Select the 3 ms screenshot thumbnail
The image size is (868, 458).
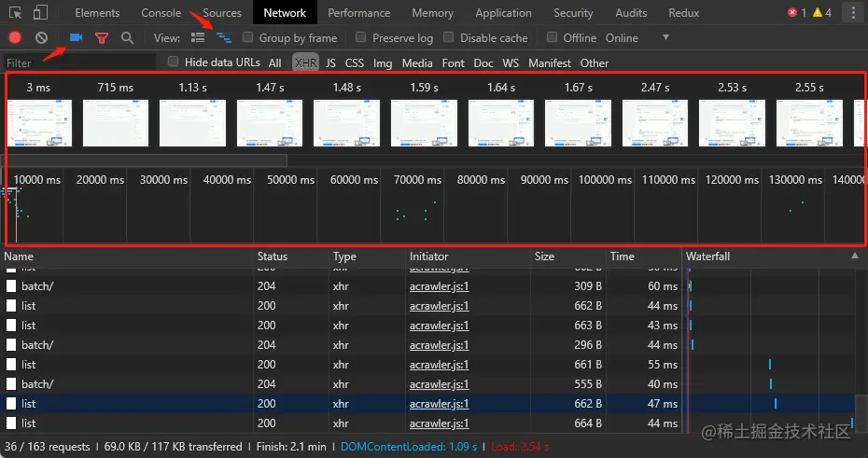click(x=39, y=123)
